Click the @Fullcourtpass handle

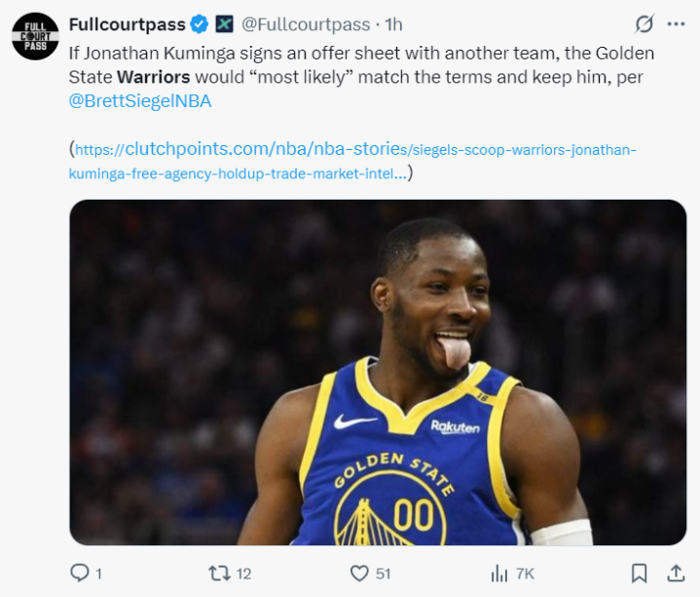click(306, 24)
